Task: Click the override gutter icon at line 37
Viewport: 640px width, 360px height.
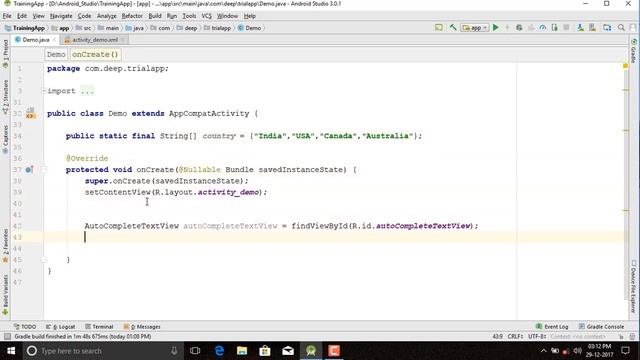Action: 29,169
